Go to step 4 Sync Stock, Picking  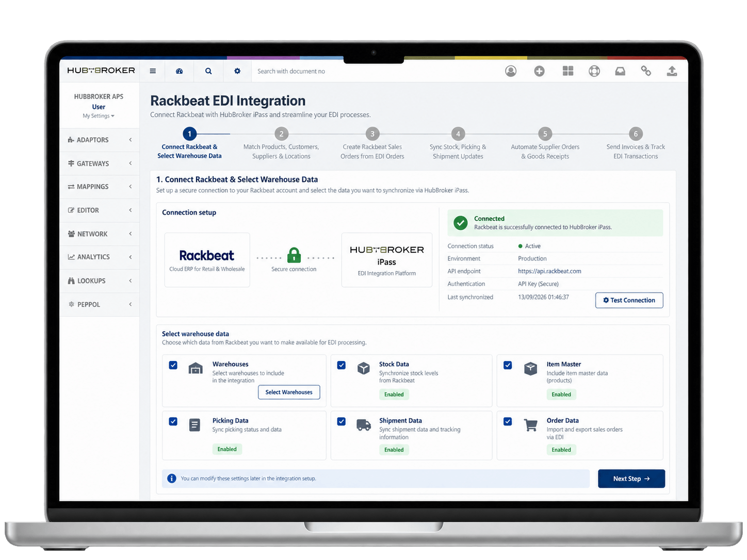(x=458, y=144)
